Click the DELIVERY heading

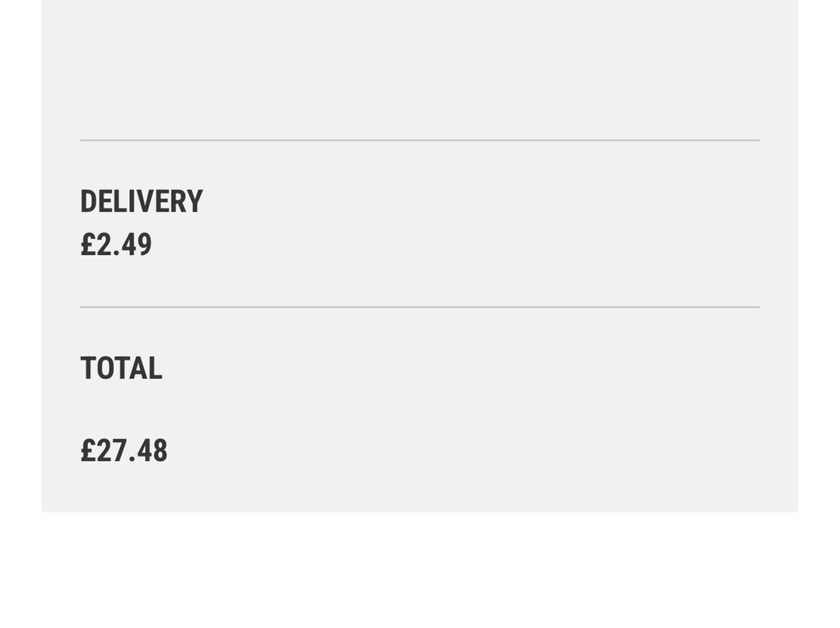point(141,201)
